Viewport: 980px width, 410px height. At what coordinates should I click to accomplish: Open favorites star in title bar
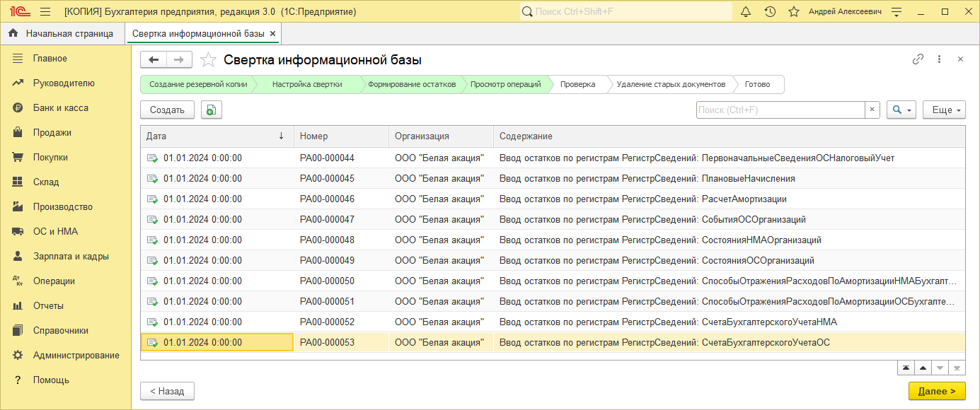coord(794,12)
